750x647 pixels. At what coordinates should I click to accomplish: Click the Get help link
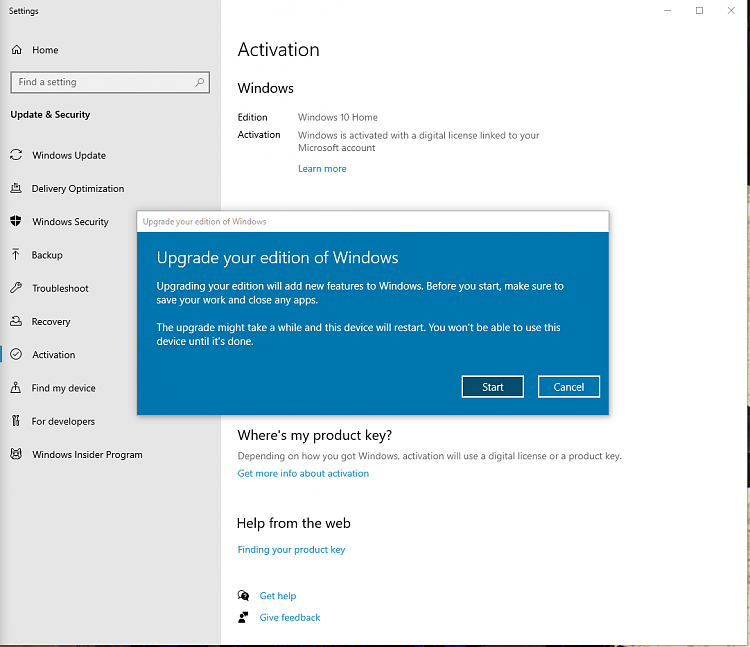(278, 596)
